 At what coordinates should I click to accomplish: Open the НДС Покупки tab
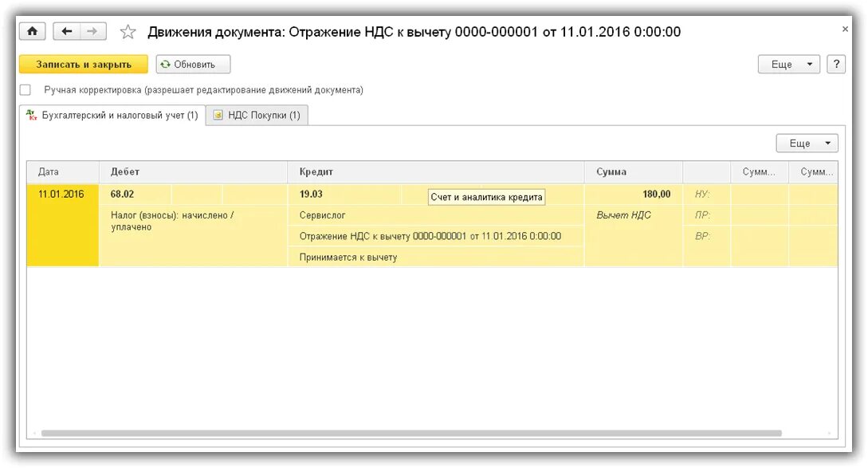(257, 115)
